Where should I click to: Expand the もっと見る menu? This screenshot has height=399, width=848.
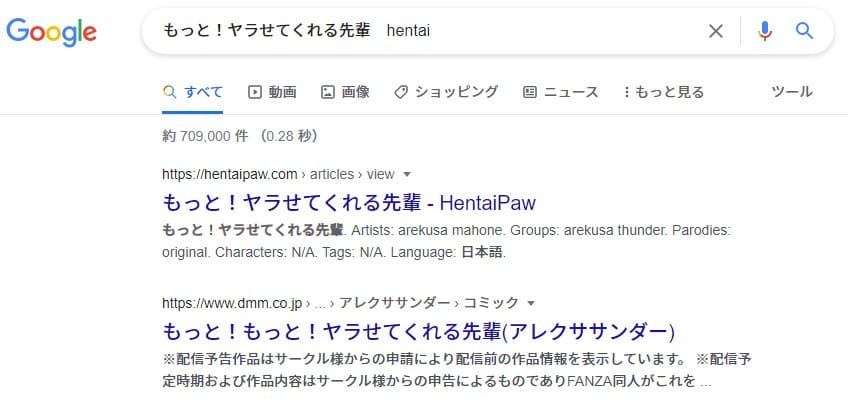[664, 92]
